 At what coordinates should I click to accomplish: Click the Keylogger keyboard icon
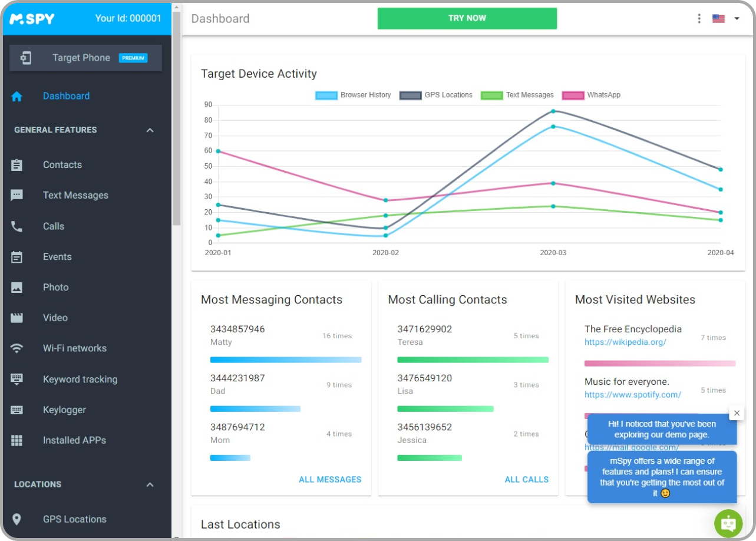[x=16, y=410]
